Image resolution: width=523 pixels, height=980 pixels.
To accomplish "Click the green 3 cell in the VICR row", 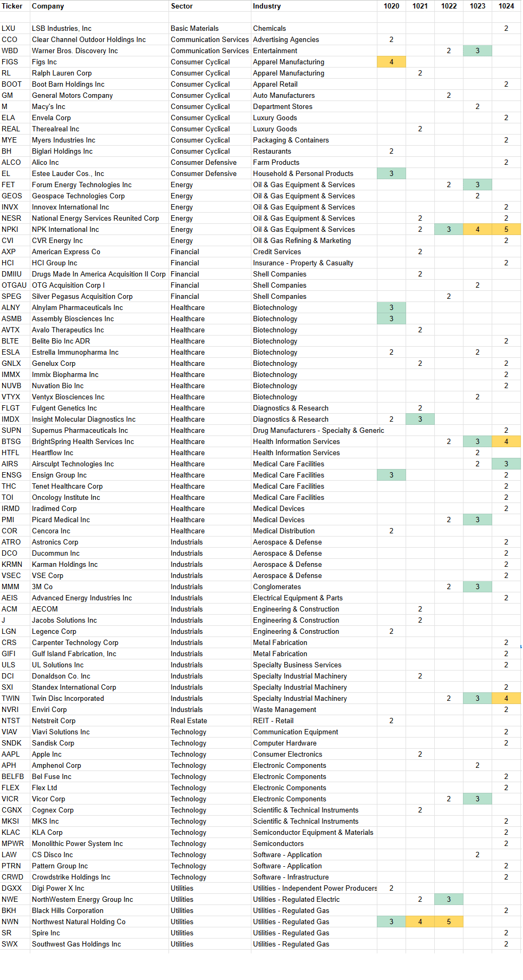I will [x=477, y=799].
